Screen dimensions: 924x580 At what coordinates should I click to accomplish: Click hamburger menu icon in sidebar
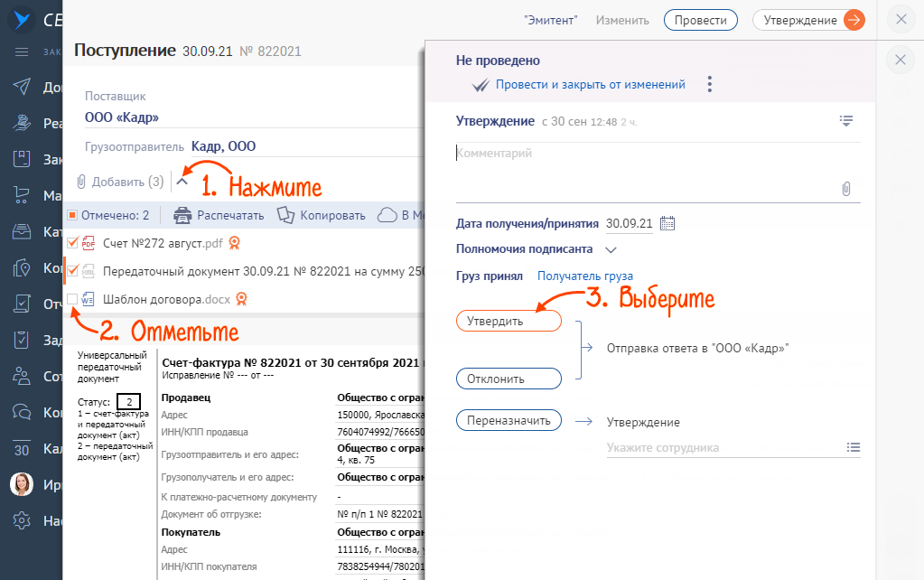click(x=23, y=51)
